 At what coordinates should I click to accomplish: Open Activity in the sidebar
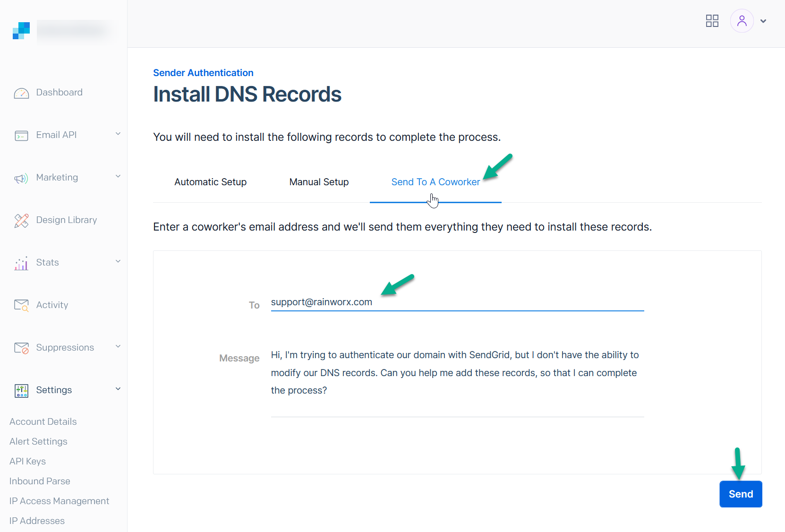(52, 305)
